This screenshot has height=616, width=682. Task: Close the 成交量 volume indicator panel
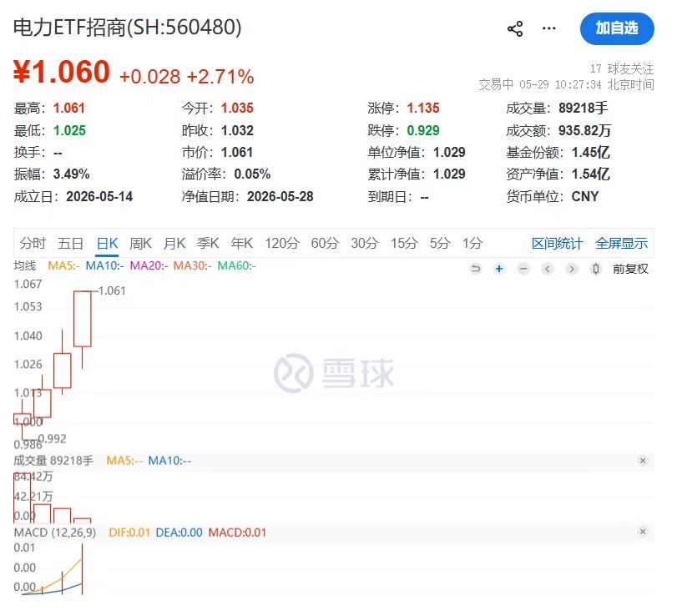click(x=643, y=460)
